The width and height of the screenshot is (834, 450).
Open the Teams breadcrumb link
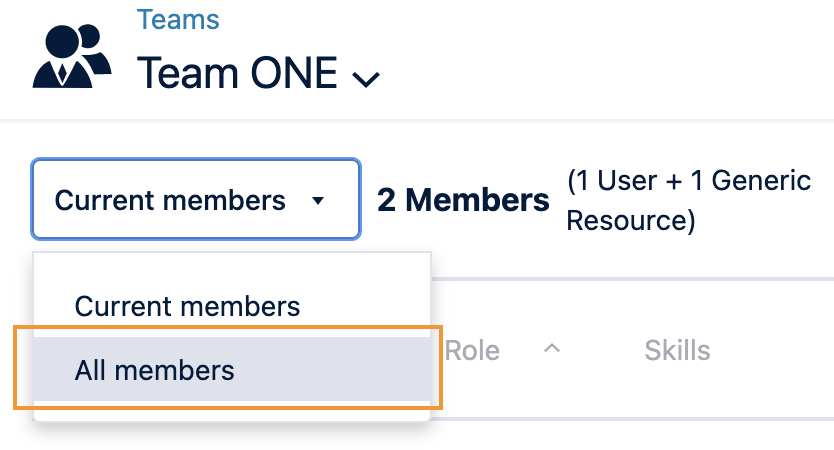click(178, 19)
